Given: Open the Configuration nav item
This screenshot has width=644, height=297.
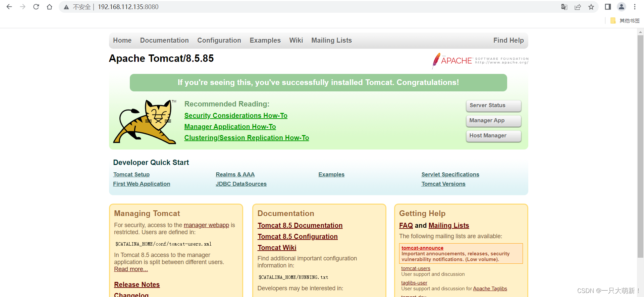Looking at the screenshot, I should tap(219, 40).
